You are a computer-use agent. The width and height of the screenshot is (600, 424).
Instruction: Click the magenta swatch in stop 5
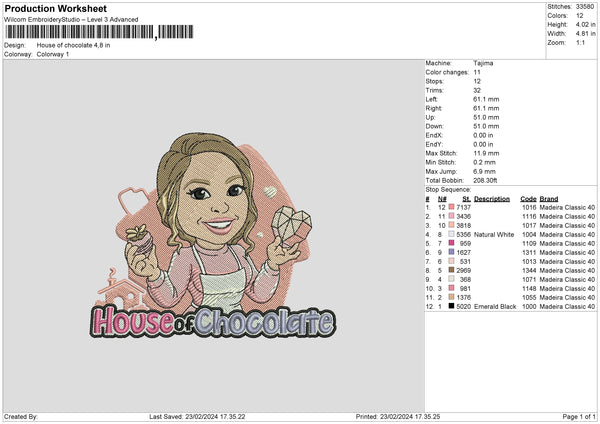(x=452, y=243)
